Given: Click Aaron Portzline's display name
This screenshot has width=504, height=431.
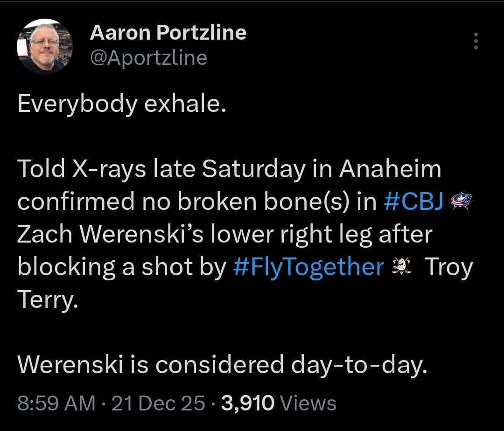Looking at the screenshot, I should tap(168, 33).
